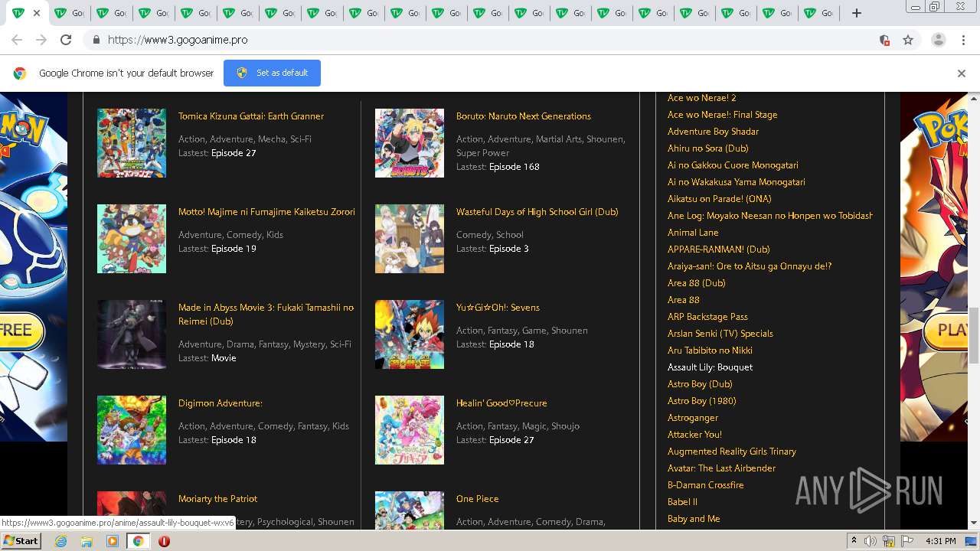This screenshot has width=980, height=551.
Task: Close the first gogoanime tab
Action: pyautogui.click(x=36, y=13)
